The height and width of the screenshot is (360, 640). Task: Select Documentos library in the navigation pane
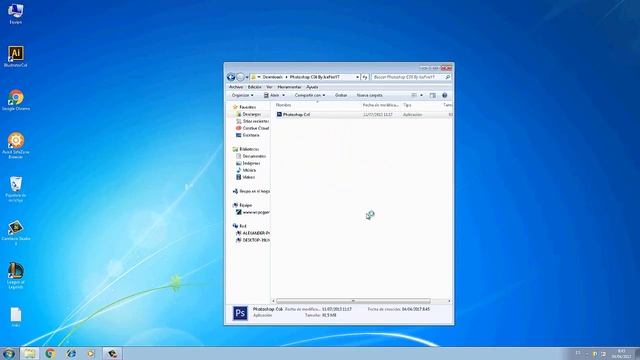251,156
